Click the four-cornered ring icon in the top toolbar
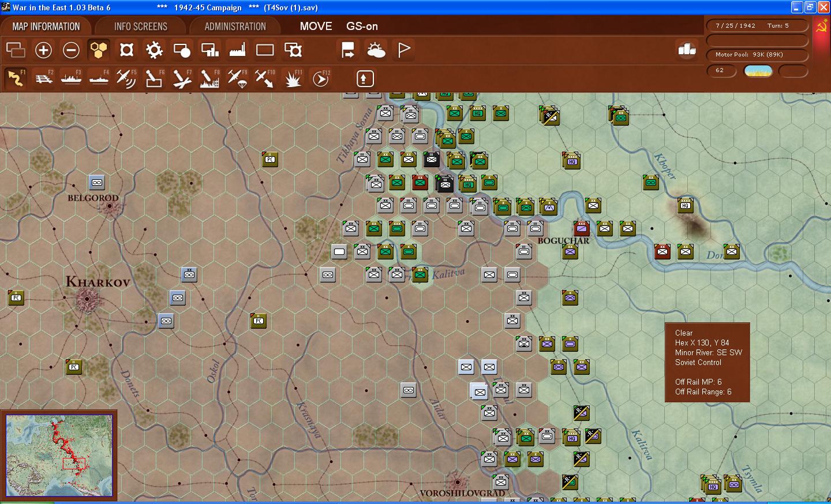Image resolution: width=831 pixels, height=504 pixels. (x=126, y=50)
